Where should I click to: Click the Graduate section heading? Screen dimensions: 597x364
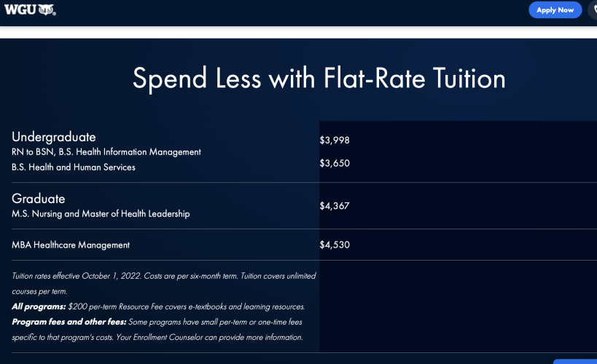coord(38,199)
